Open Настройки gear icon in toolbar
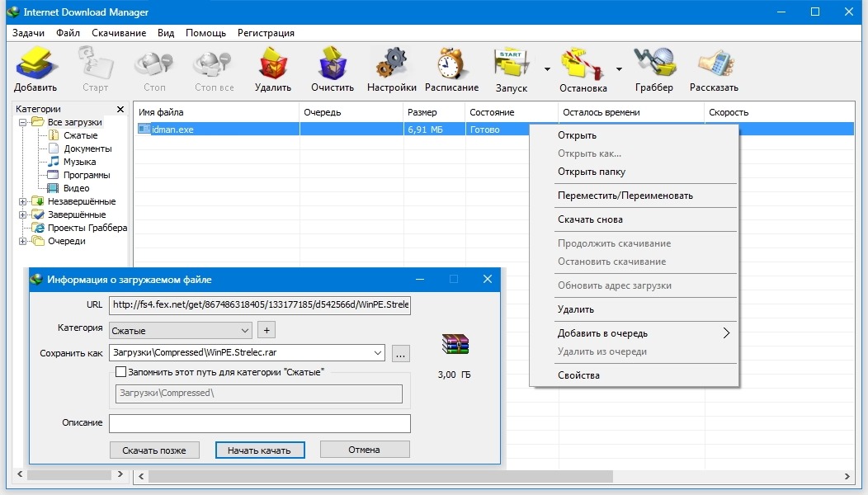Image resolution: width=868 pixels, height=495 pixels. click(x=391, y=64)
